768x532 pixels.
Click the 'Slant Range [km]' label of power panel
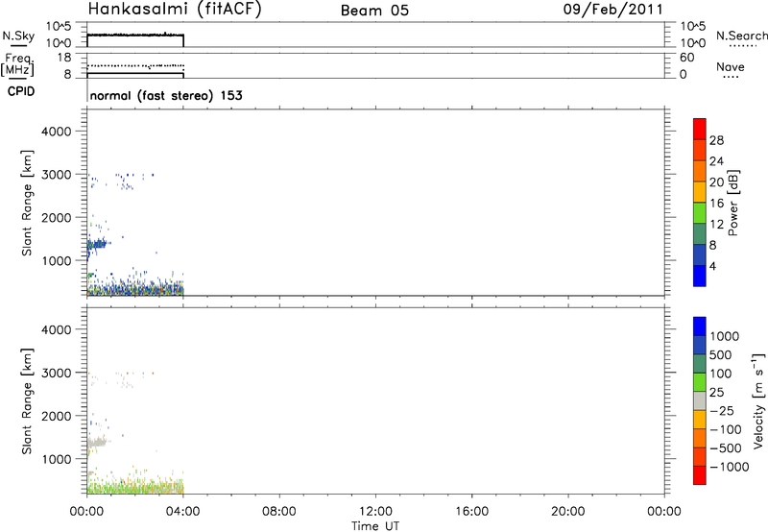pos(27,203)
